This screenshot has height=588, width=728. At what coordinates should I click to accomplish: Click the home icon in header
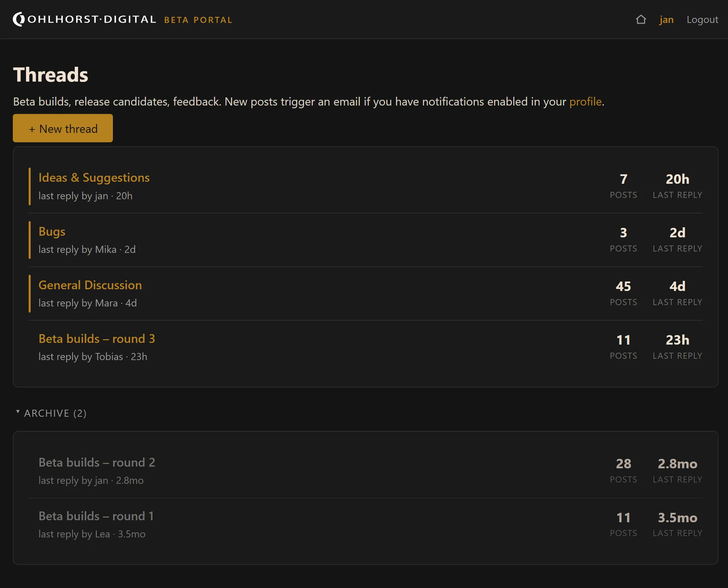click(x=641, y=19)
